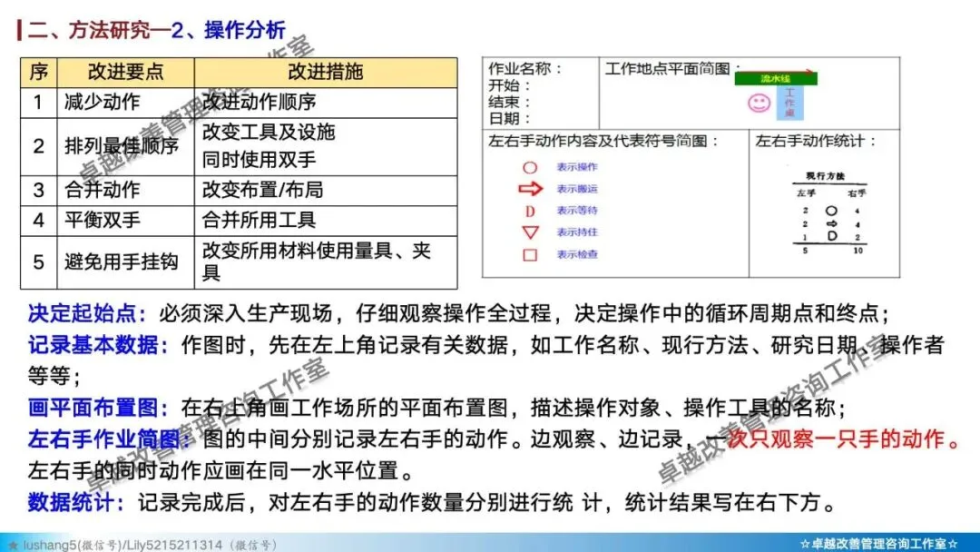
Task: Click the 表示等待 legend label
Action: (x=577, y=211)
